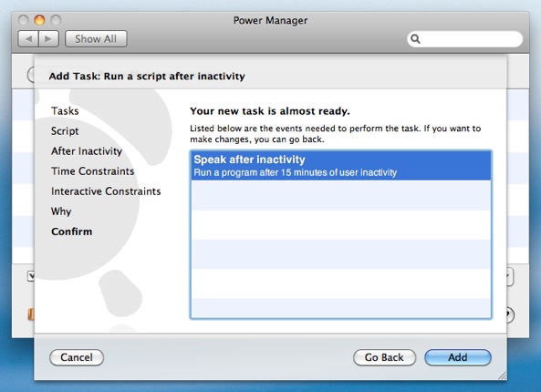Click the resize grip at sheet corner

coord(503,376)
